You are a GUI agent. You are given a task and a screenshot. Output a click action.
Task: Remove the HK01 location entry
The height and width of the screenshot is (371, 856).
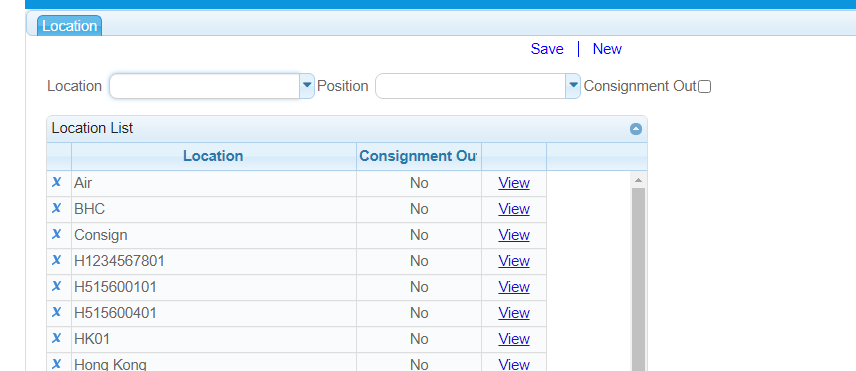[x=56, y=338]
